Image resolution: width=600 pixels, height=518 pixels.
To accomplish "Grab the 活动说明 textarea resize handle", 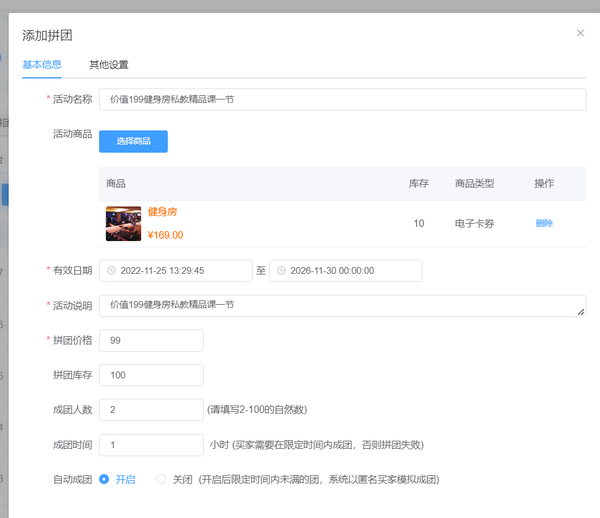I will 581,312.
